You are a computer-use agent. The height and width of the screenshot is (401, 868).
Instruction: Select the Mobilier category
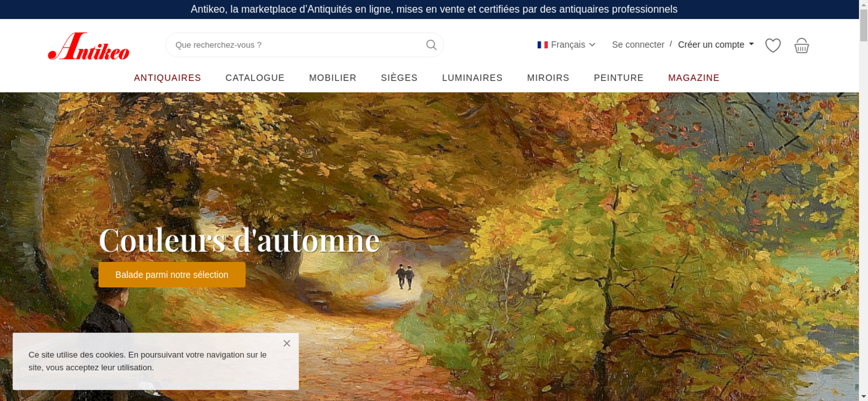pos(333,78)
